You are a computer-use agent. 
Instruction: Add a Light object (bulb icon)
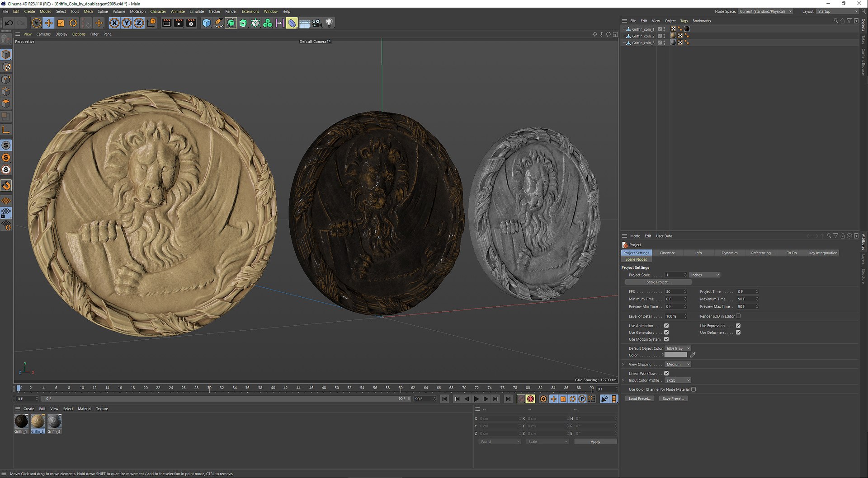pos(329,23)
